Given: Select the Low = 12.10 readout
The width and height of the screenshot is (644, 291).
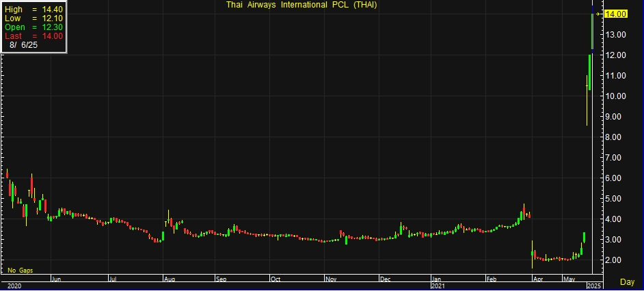Looking at the screenshot, I should pyautogui.click(x=33, y=18).
